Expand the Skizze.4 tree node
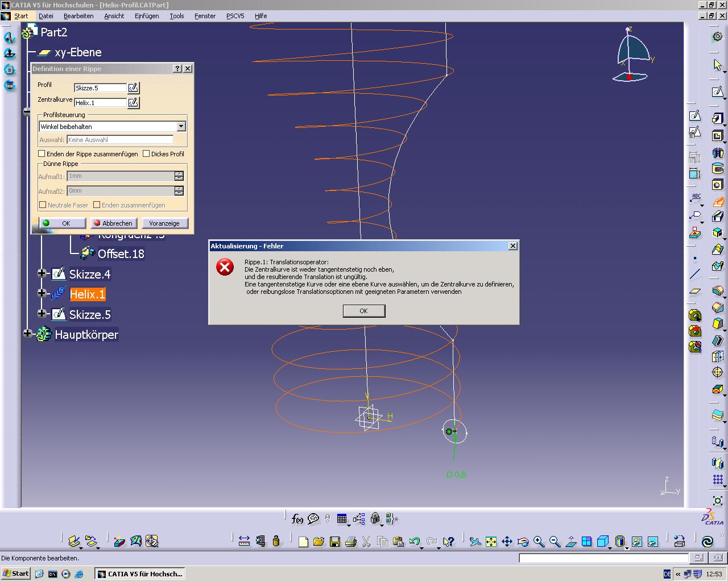Viewport: 728px width, 582px height. (x=42, y=273)
